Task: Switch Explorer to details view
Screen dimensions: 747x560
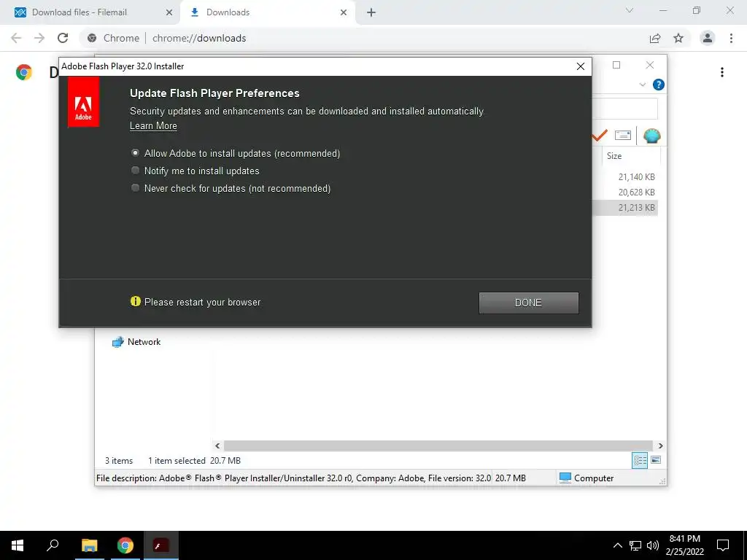Action: pyautogui.click(x=640, y=460)
